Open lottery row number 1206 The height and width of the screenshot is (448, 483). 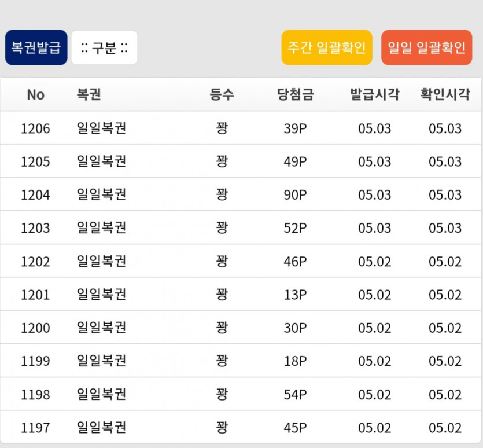point(240,128)
